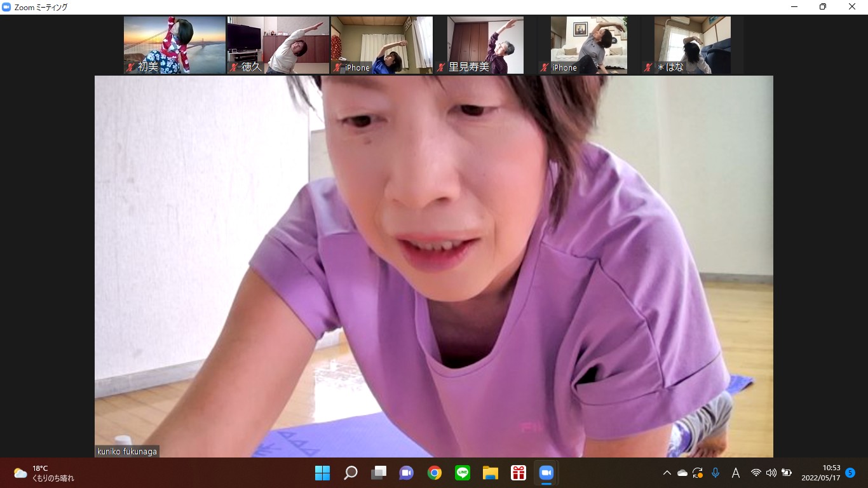Select ＊はな participant video thumbnail

[x=693, y=45]
